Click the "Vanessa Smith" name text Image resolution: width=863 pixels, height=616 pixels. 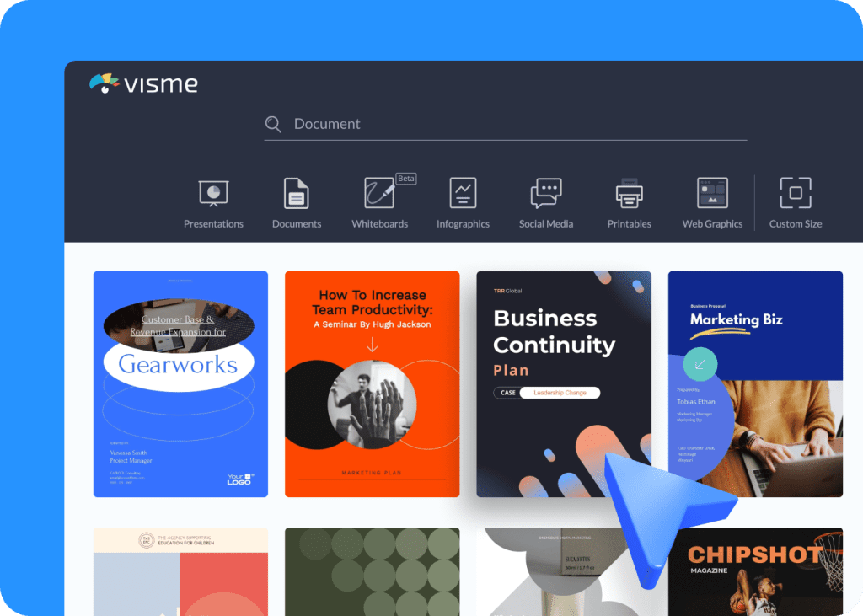tap(128, 453)
